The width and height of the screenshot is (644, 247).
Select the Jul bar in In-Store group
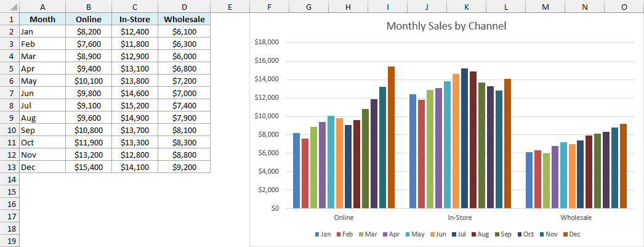[x=464, y=139]
